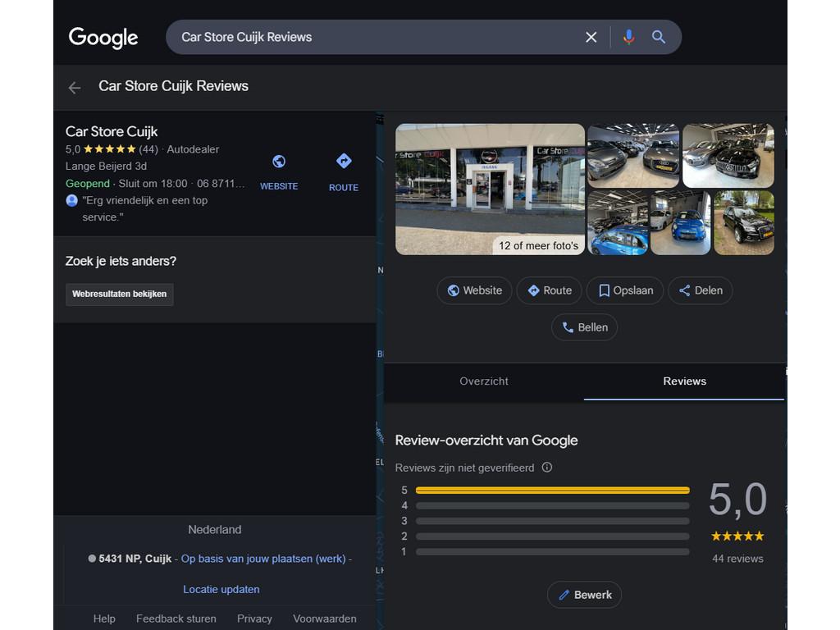Open the Help footer link
The width and height of the screenshot is (840, 630).
coord(104,619)
